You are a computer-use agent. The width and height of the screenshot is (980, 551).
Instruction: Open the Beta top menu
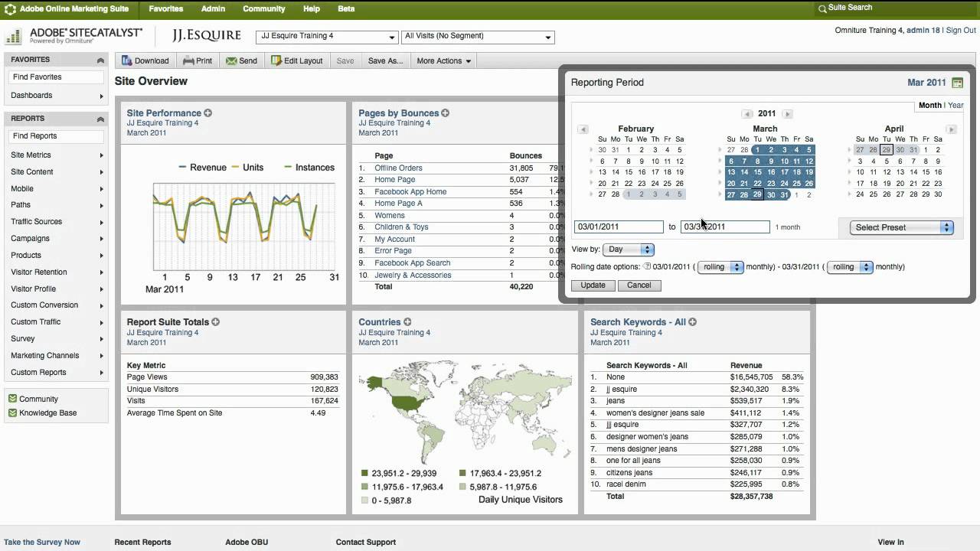[346, 9]
